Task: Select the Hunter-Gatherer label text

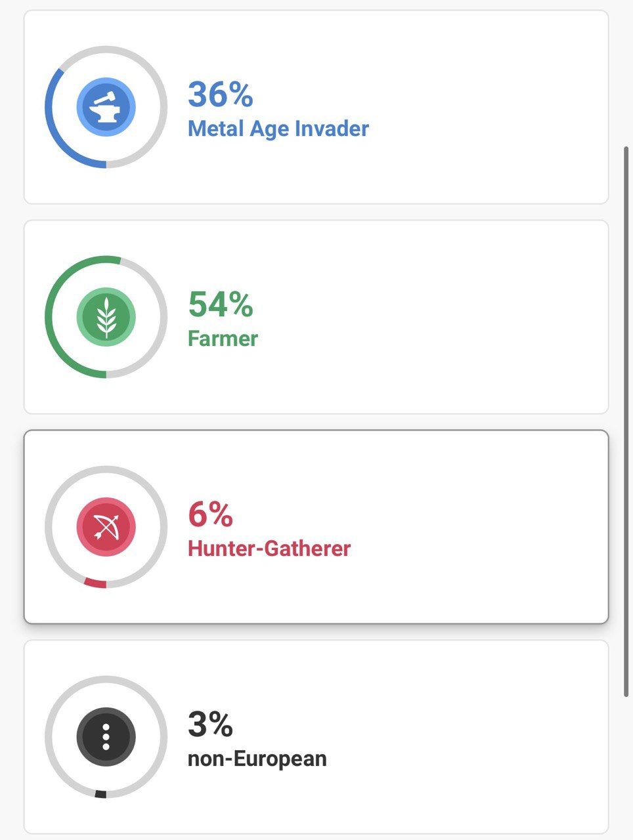Action: click(269, 549)
